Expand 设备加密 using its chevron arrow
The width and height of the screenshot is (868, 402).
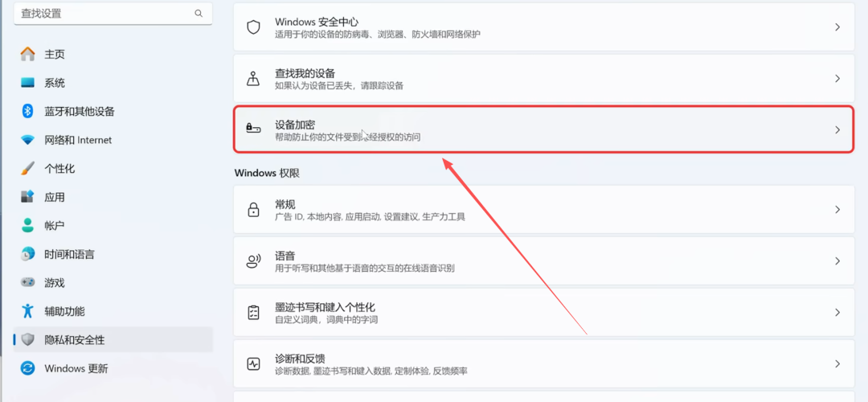coord(837,129)
